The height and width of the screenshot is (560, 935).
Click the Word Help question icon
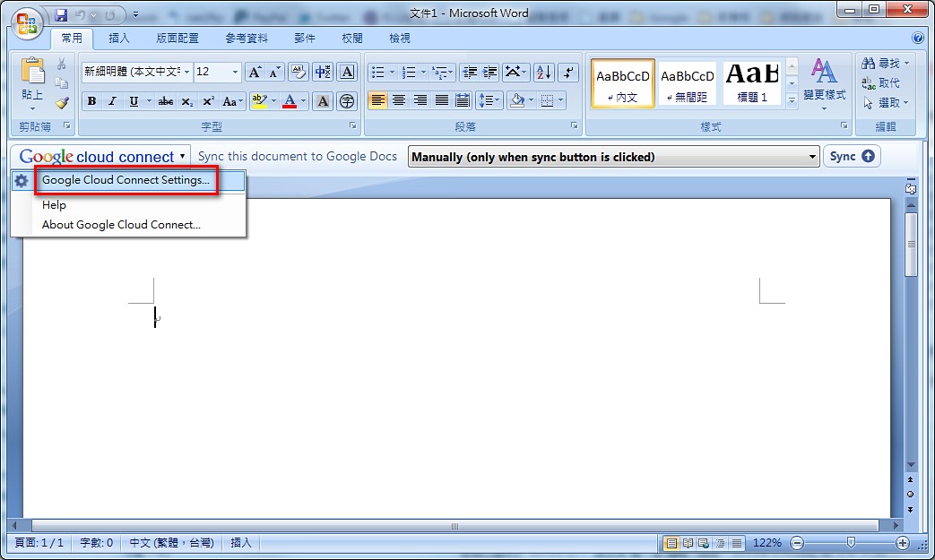pos(917,39)
